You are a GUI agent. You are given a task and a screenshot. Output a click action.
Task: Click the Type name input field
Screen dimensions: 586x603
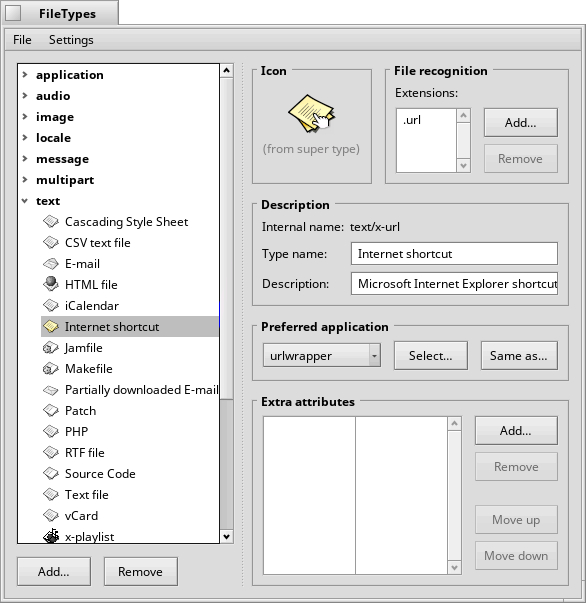pos(454,253)
